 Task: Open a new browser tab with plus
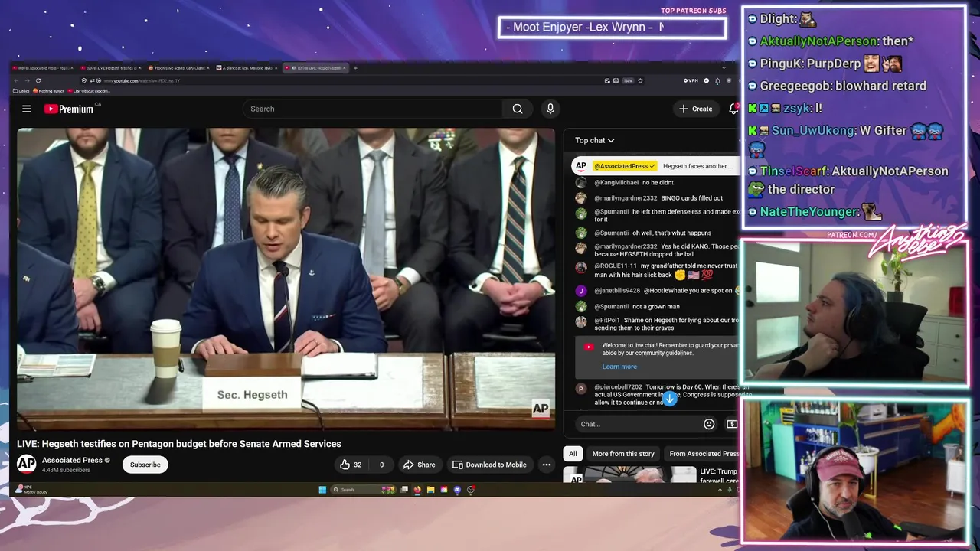click(x=355, y=68)
